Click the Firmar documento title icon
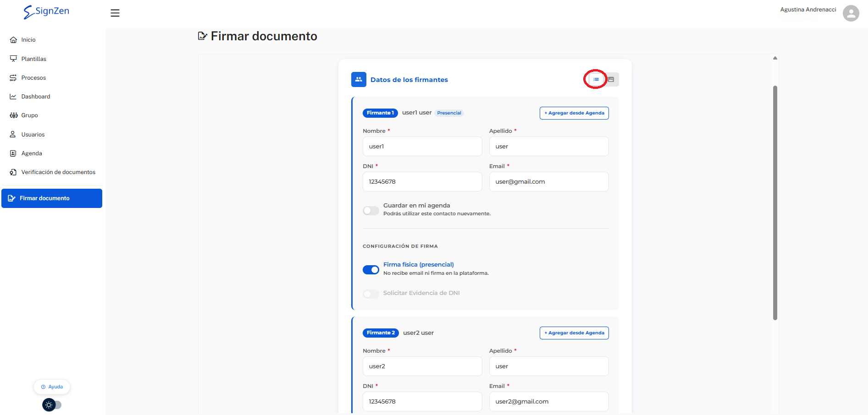868x415 pixels. [x=202, y=36]
